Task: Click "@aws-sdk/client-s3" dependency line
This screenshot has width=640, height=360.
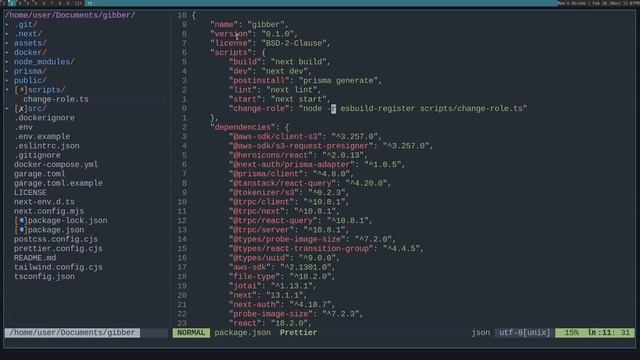Action: point(305,137)
